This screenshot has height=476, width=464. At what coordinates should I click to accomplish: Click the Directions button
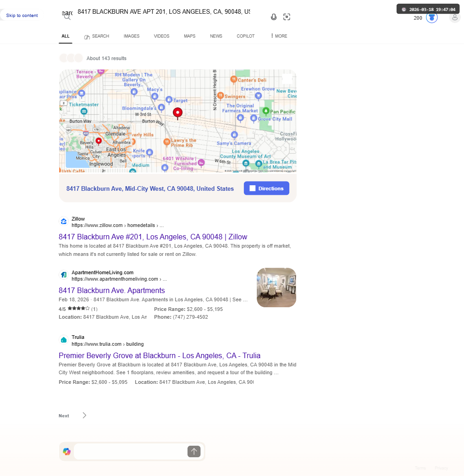pos(266,188)
